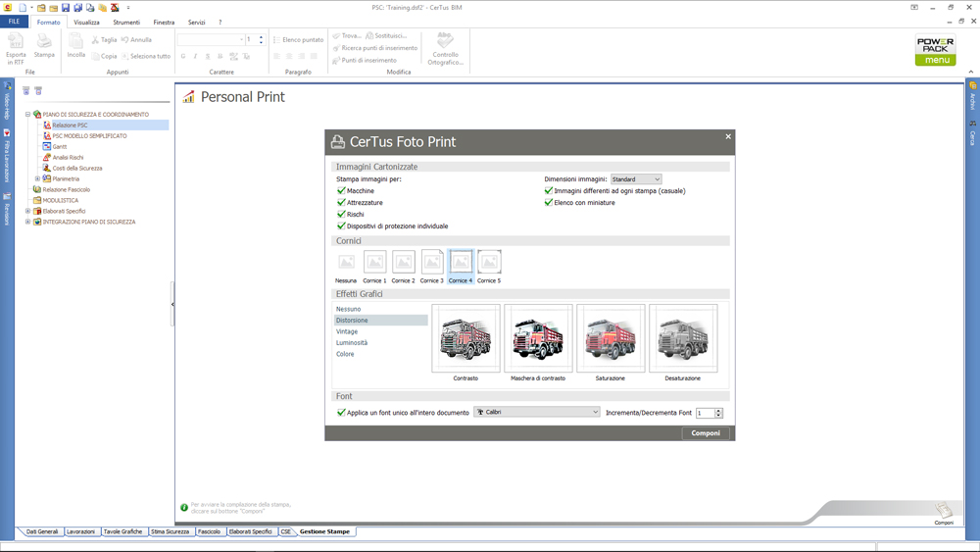Open the Cerca panel on right sidebar

click(x=972, y=133)
